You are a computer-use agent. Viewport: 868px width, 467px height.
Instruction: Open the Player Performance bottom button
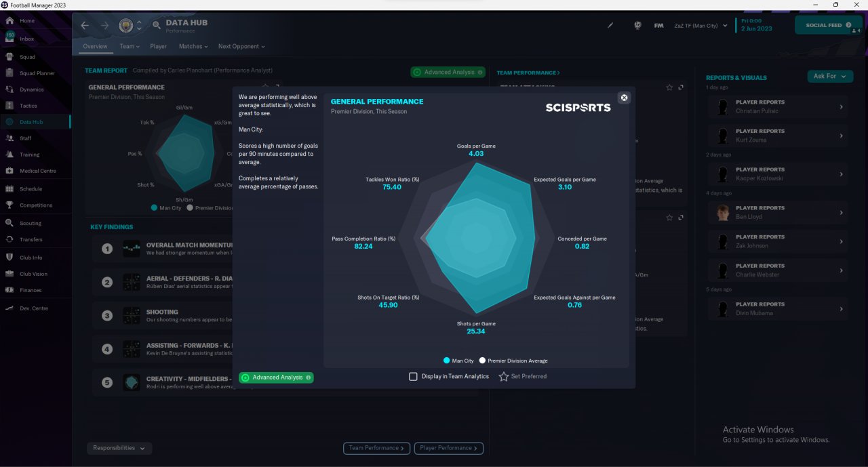tap(449, 448)
